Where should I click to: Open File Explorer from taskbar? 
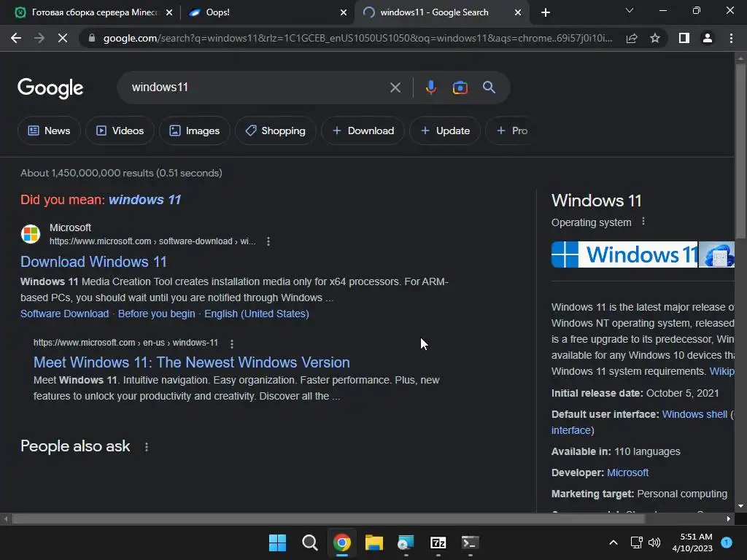[x=374, y=542]
